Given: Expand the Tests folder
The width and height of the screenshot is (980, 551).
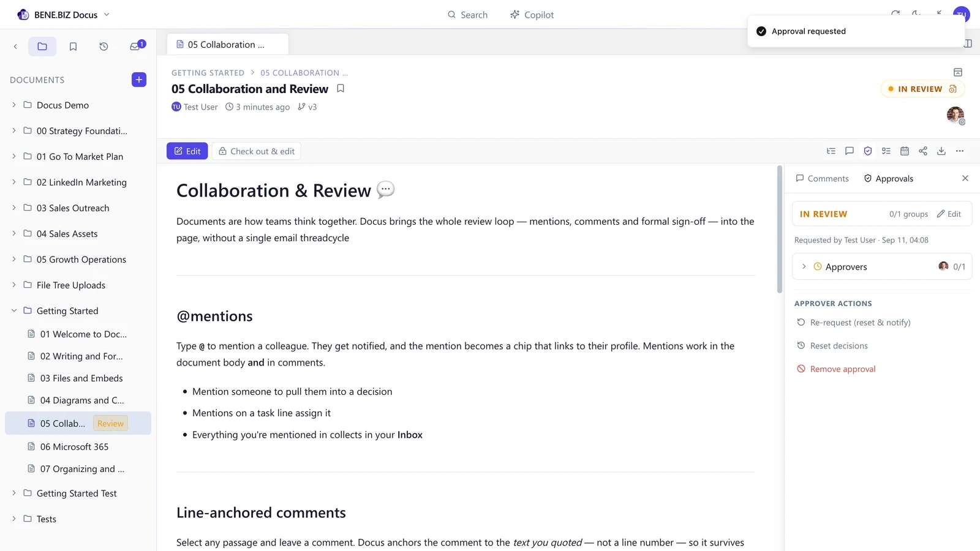Looking at the screenshot, I should click(x=14, y=519).
